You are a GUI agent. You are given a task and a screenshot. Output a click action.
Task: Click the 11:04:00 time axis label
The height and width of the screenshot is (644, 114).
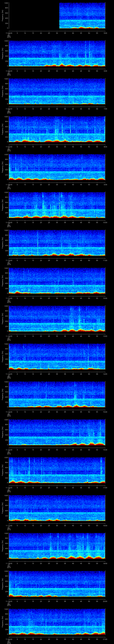(9, 33)
